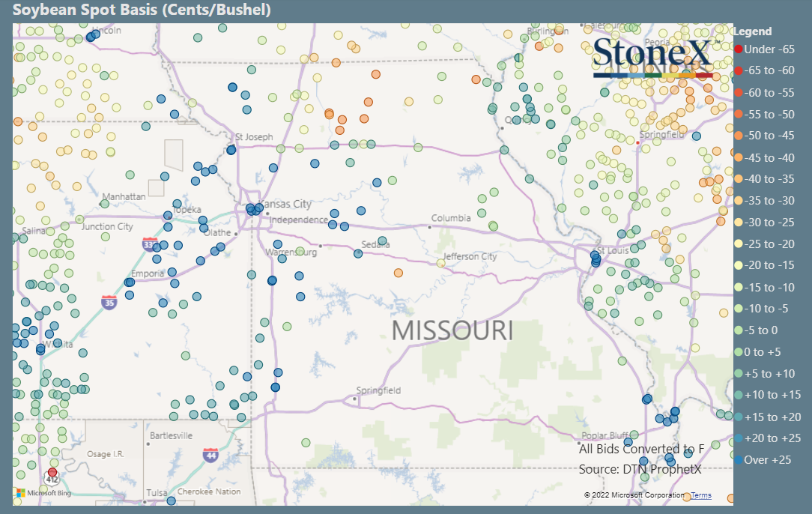
Task: Click the 'Source: DTN ProphetX' text
Action: pos(640,470)
